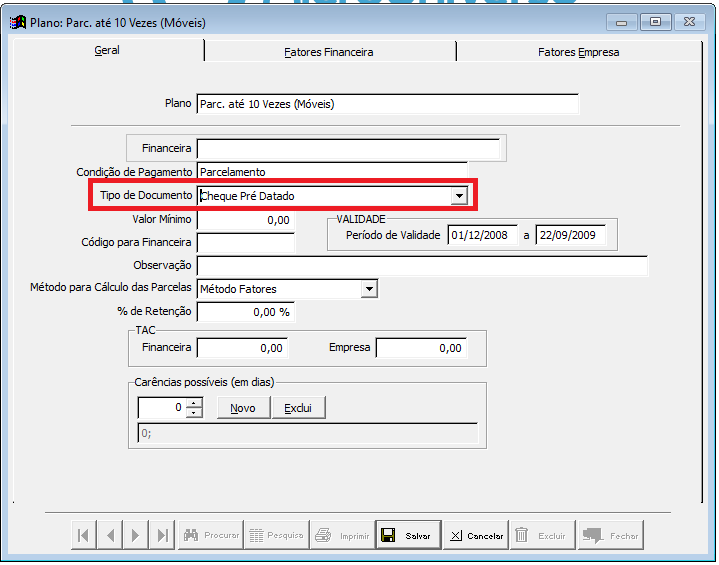This screenshot has height=565, width=719.
Task: Increase the carência days spinner value
Action: tap(194, 403)
